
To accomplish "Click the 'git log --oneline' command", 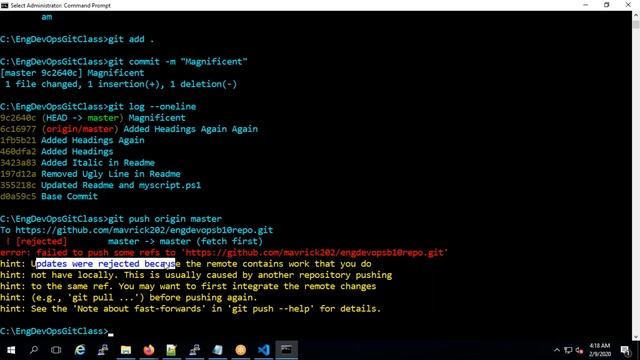I will 152,107.
